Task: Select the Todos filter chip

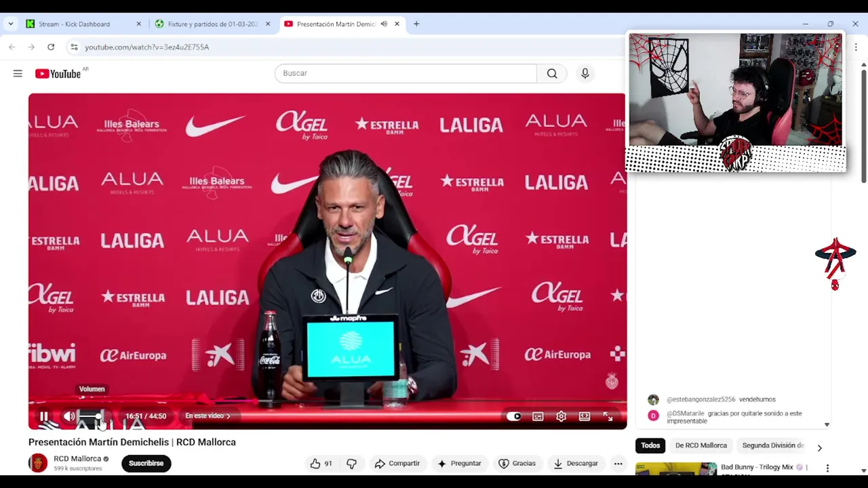Action: click(650, 445)
